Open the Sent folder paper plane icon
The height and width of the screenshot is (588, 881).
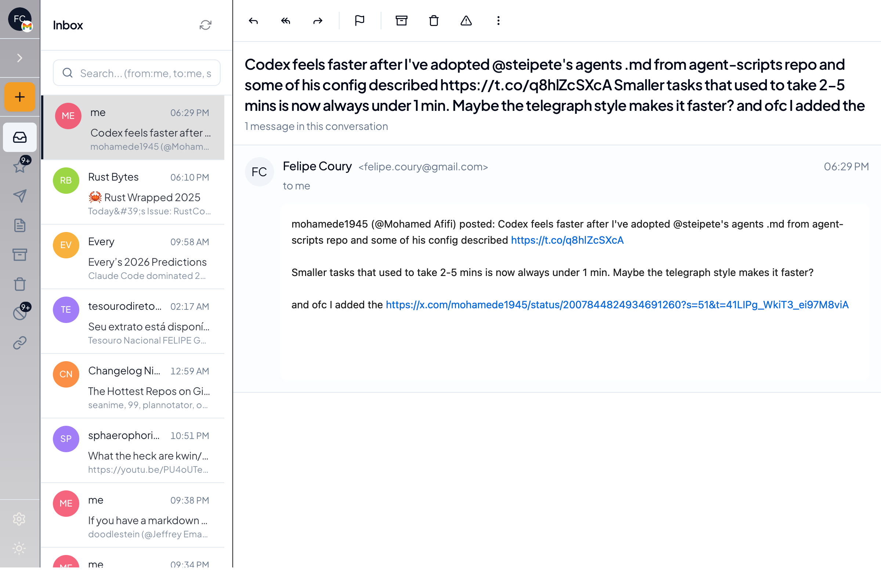click(x=19, y=196)
